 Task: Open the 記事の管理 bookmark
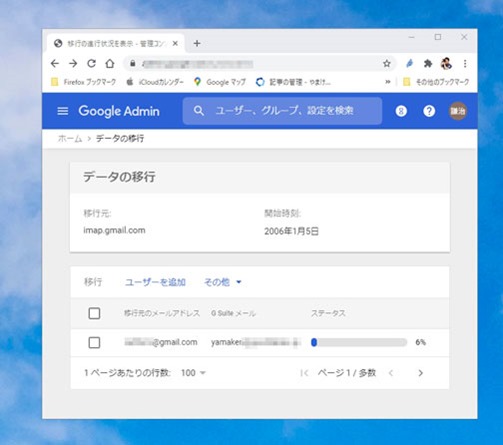click(x=293, y=82)
